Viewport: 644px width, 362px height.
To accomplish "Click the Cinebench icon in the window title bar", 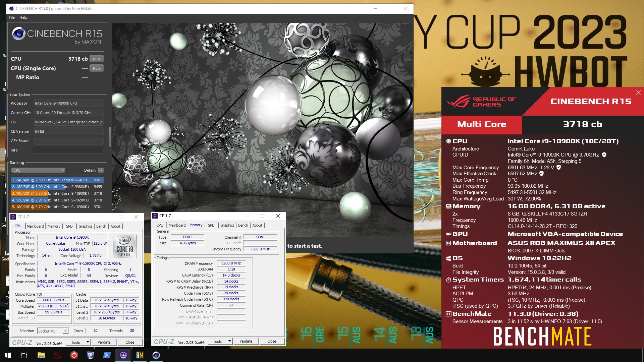I will coord(11,8).
